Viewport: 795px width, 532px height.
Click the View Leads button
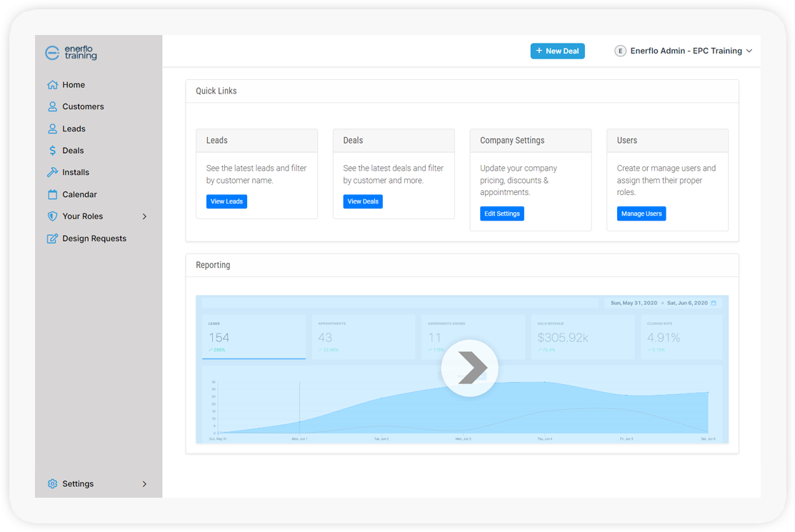(226, 201)
